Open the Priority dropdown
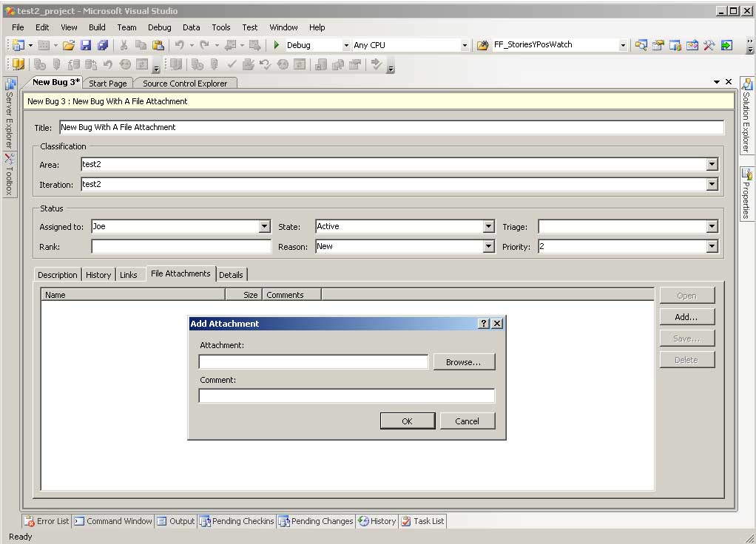 click(712, 246)
